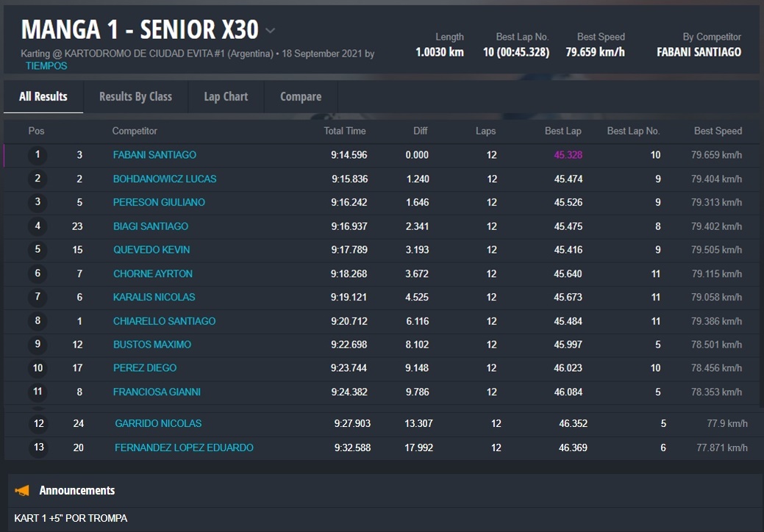
Task: Click FABANI SANTIAGO under By Competitor header
Action: 699,52
